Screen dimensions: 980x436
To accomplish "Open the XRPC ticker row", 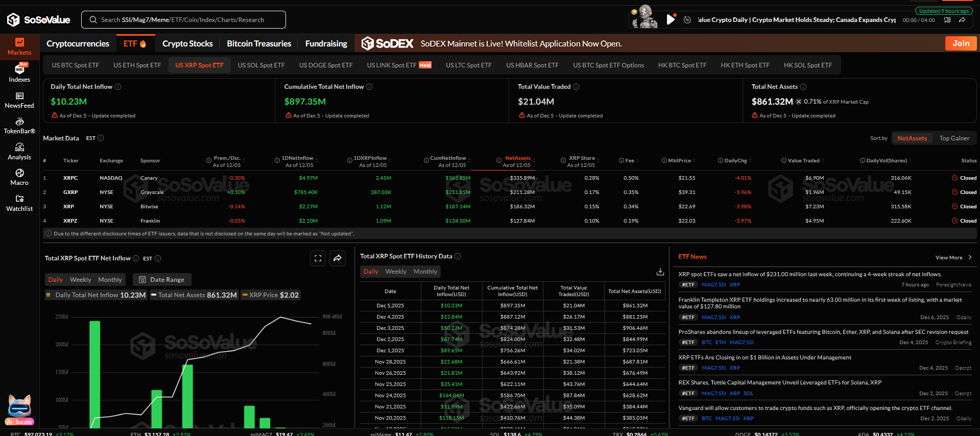I will [510, 178].
